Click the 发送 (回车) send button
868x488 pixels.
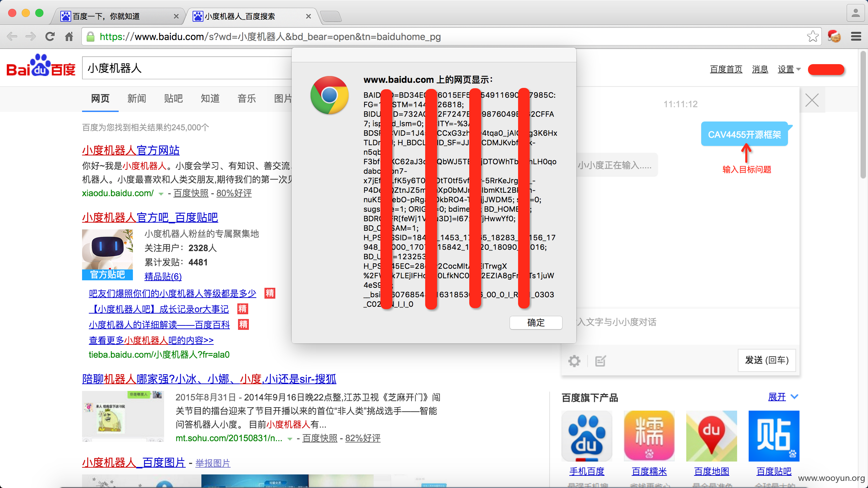coord(767,360)
